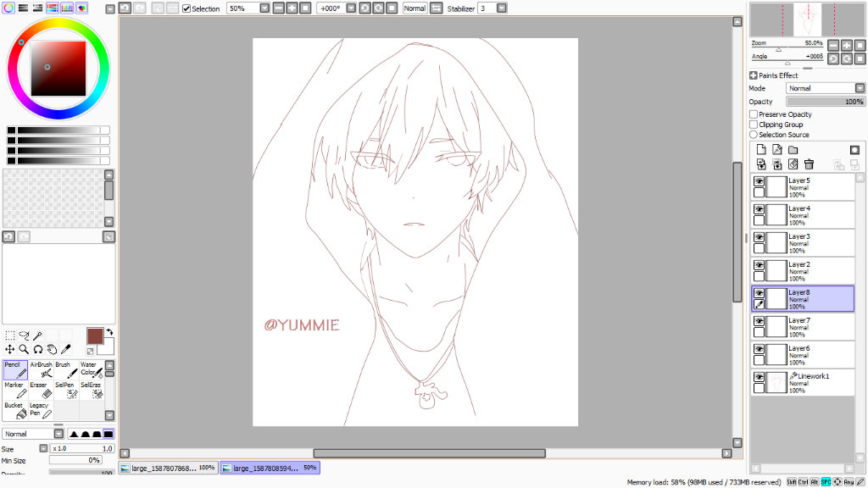Viewport: 868px width, 488px height.
Task: Select the Water Color tool
Action: point(92,370)
